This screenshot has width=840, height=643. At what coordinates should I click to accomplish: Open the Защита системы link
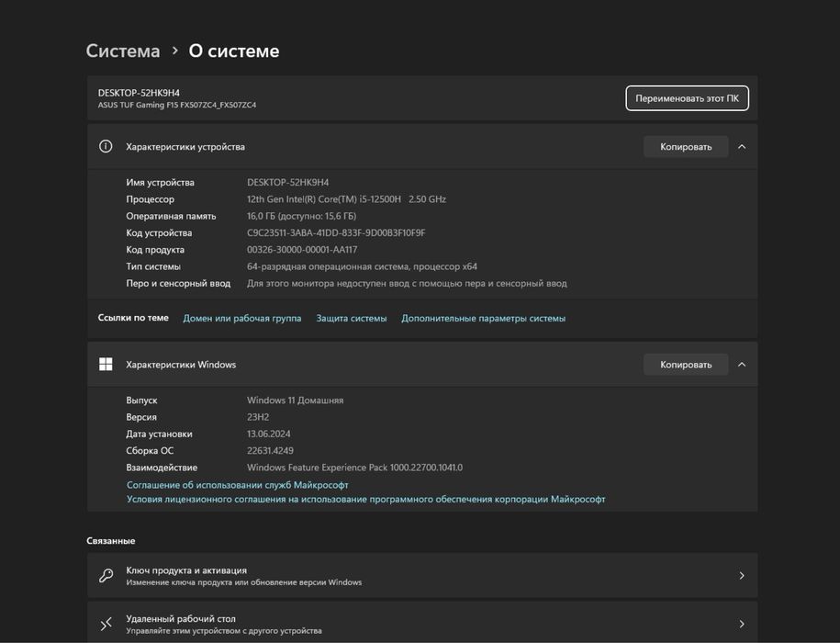[x=352, y=318]
